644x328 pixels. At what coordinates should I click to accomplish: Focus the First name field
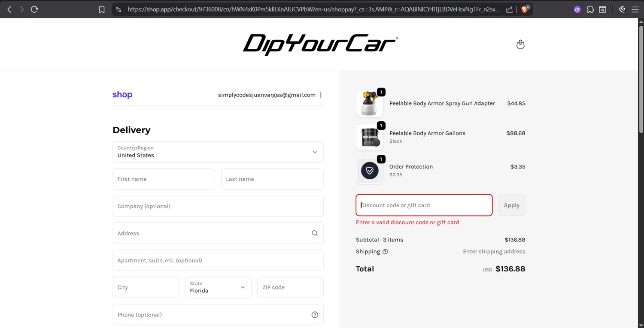point(164,179)
